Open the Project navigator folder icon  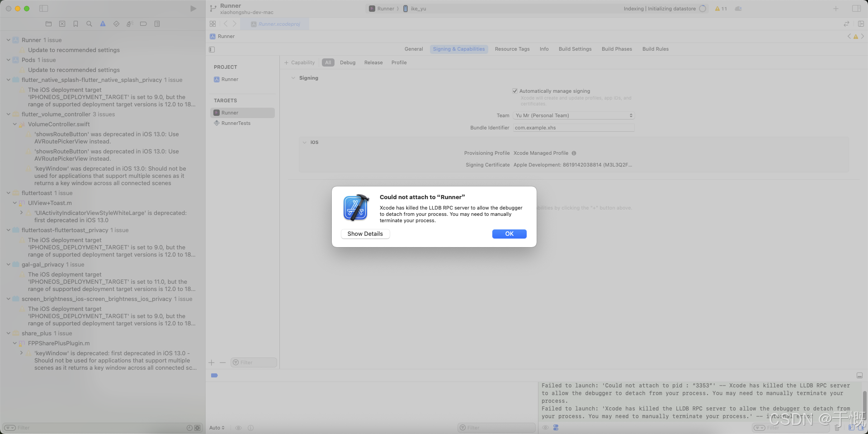tap(49, 24)
